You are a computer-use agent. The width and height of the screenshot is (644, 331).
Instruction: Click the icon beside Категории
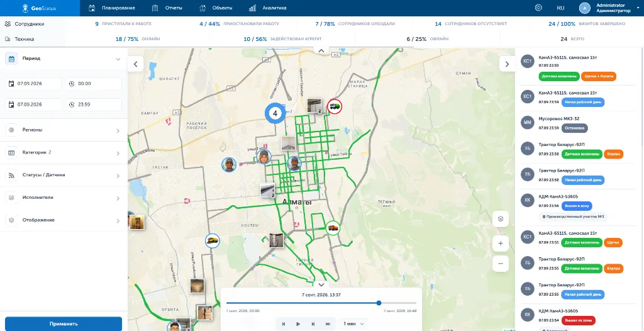click(x=11, y=152)
